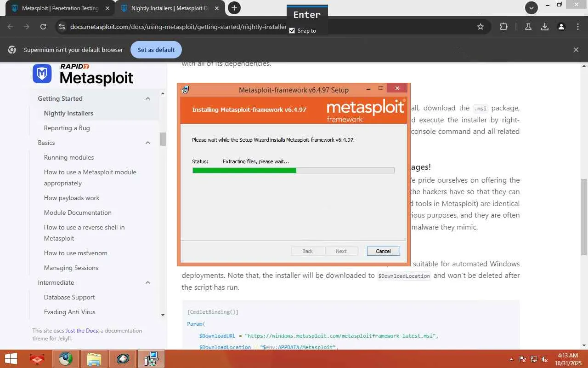Follow the Just the Docs link
588x368 pixels.
[82, 330]
